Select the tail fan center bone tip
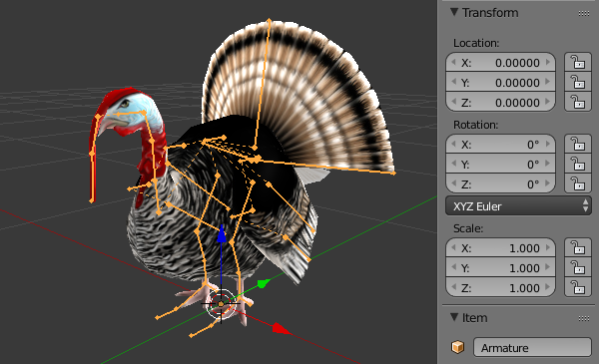 (x=270, y=20)
